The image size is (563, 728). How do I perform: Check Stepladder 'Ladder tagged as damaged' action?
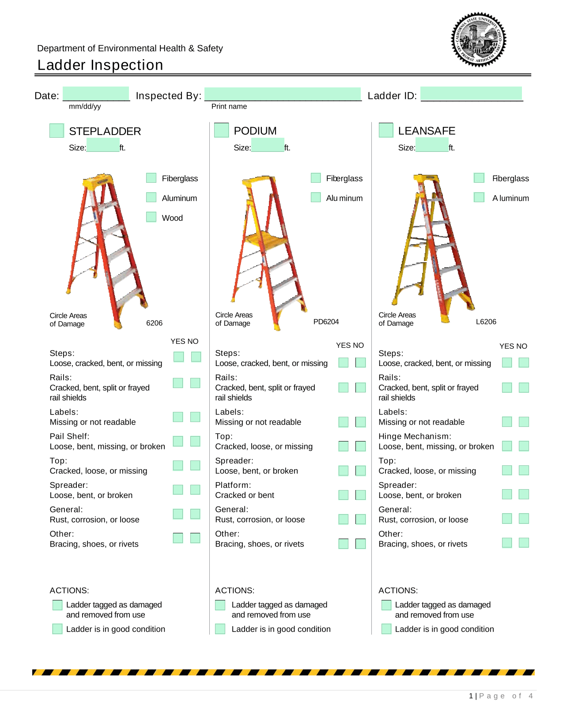click(57, 605)
